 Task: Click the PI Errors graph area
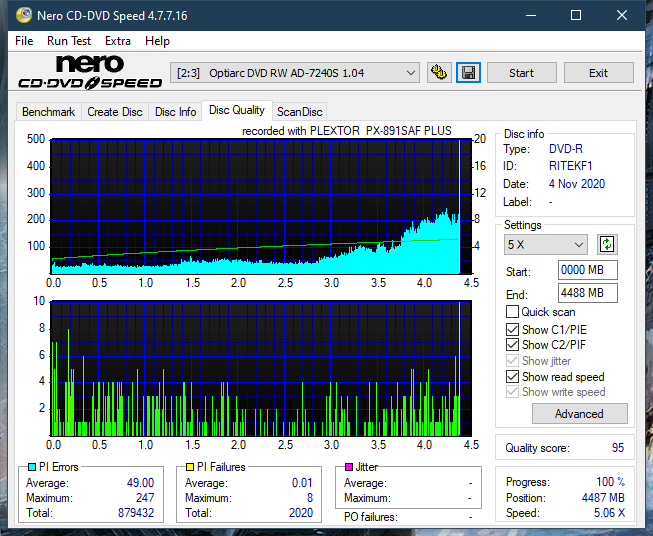tap(261, 207)
